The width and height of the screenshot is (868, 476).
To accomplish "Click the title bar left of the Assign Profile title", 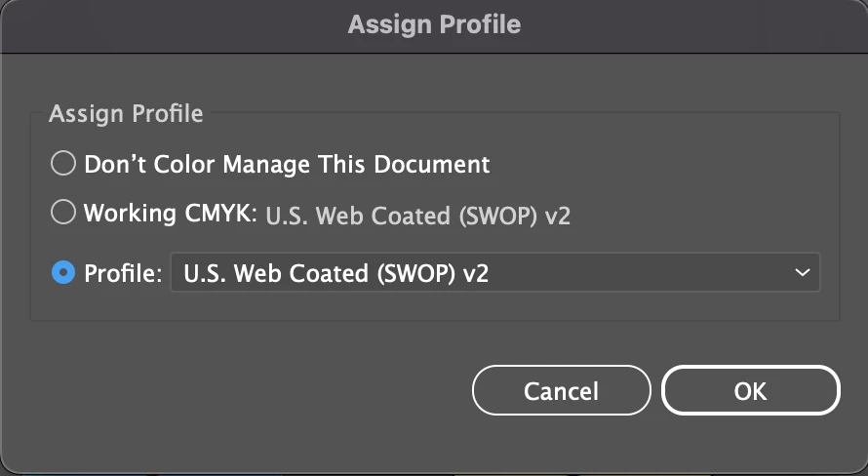I will coord(146,23).
